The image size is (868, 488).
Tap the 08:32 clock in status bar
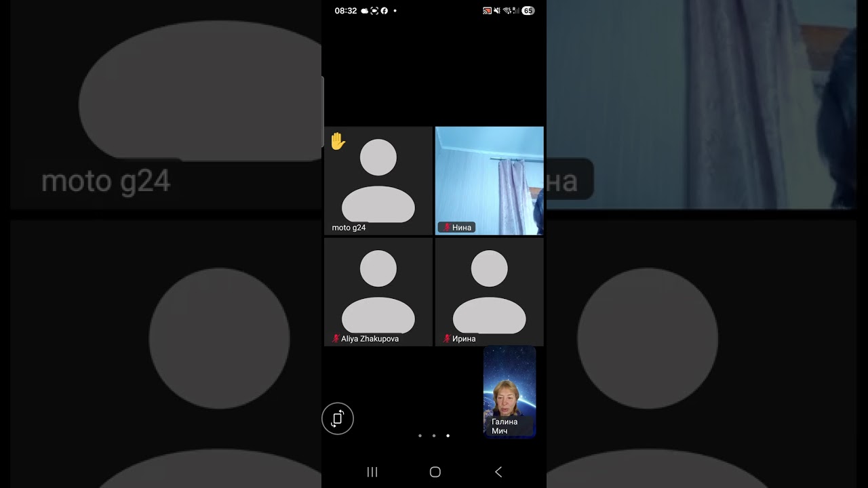tap(346, 11)
